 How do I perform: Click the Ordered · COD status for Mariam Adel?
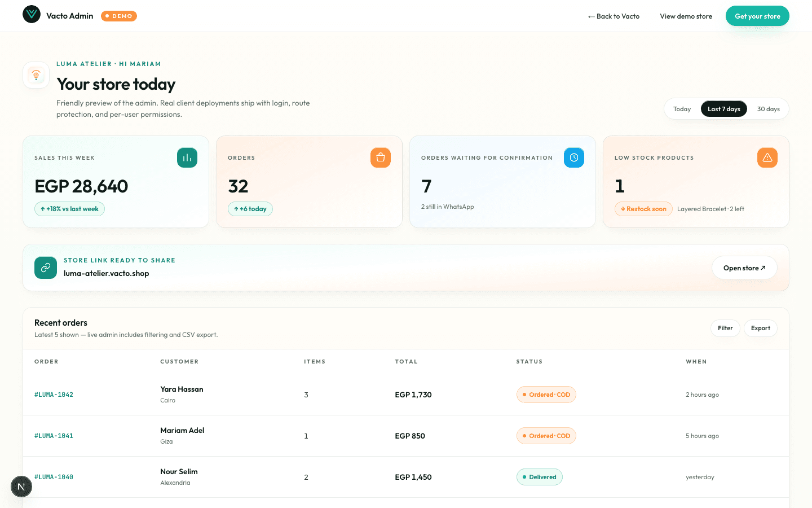[x=546, y=436]
